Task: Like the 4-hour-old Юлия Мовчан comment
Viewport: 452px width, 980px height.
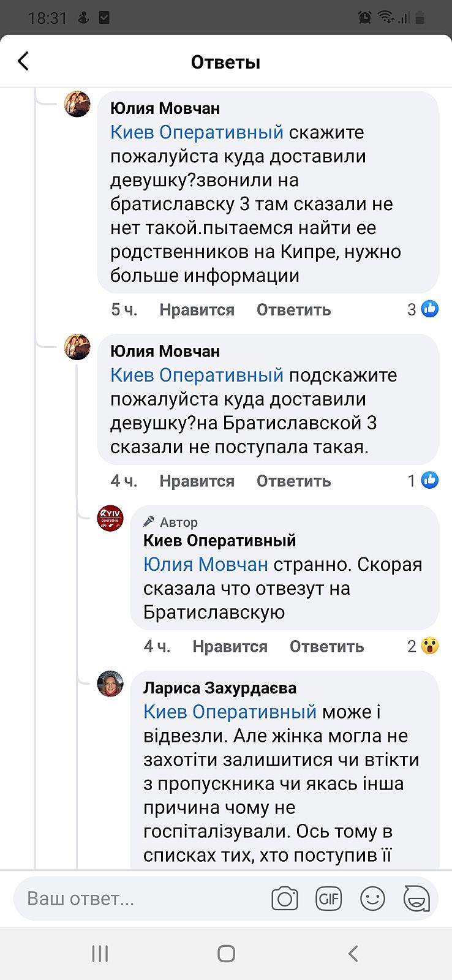Action: coord(197,481)
